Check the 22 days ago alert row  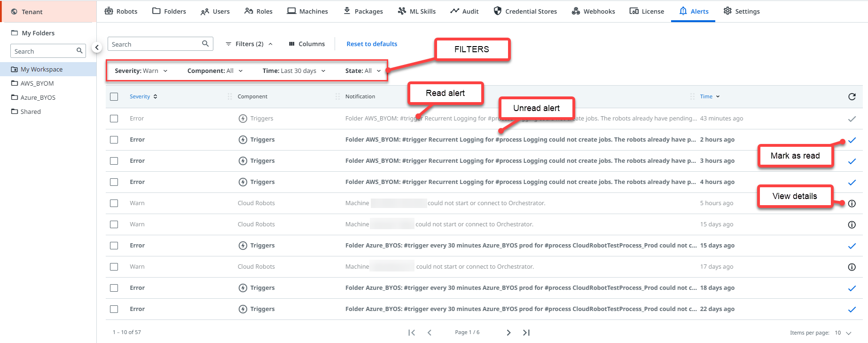click(114, 309)
